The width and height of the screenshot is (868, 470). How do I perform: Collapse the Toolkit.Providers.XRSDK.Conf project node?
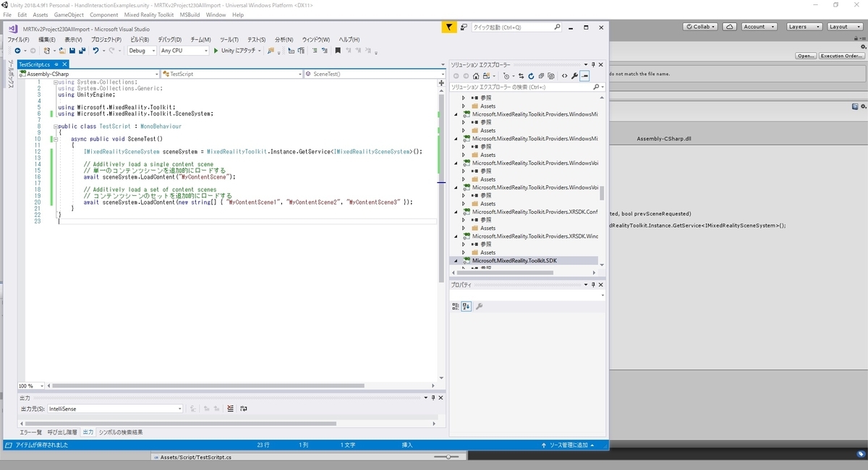456,212
